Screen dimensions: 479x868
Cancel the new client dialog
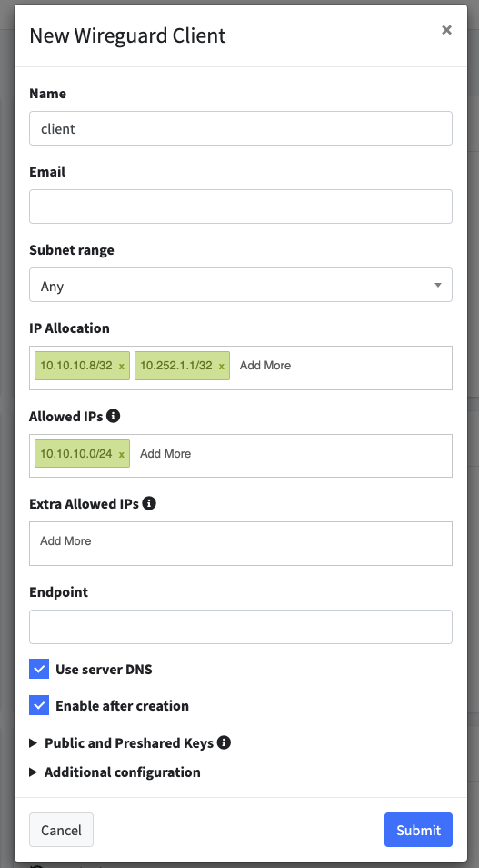pos(62,830)
